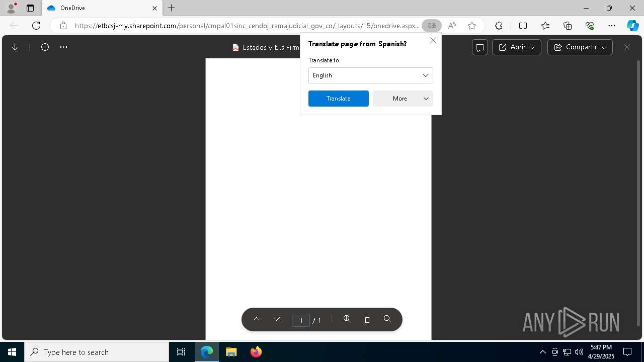The width and height of the screenshot is (644, 362).
Task: Open the Abrir dropdown button
Action: point(517,47)
